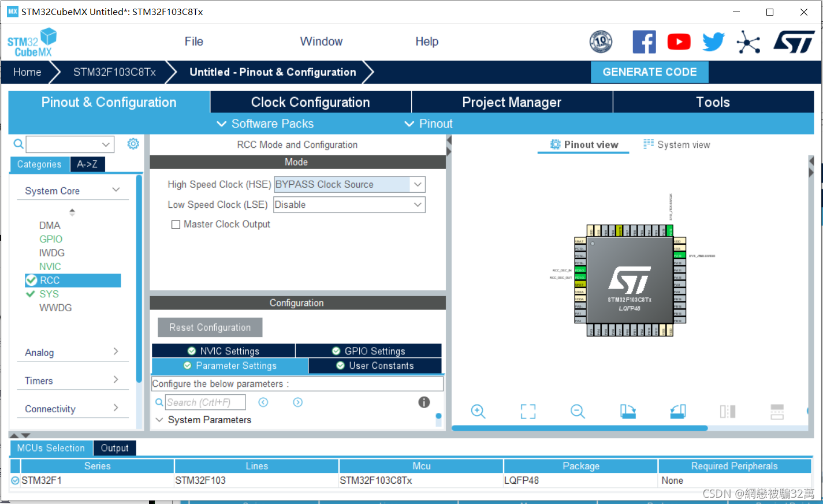Screen dimensions: 823x504
Task: Click the STM32F103C8Tx chip in pinout
Action: tap(630, 280)
